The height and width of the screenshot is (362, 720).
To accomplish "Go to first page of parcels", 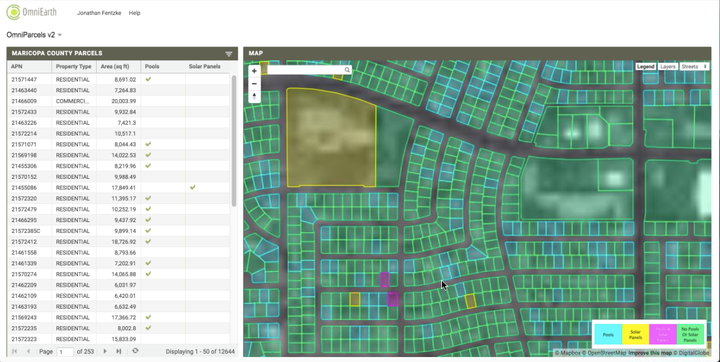I will [15, 351].
